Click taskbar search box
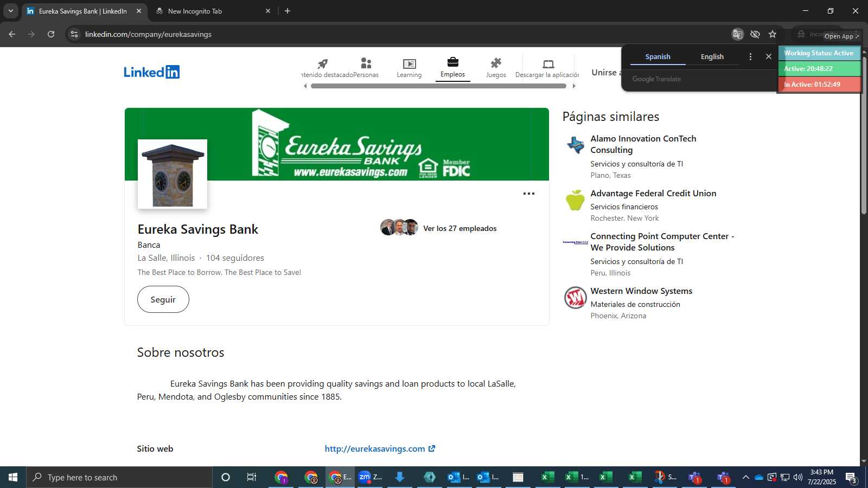Image resolution: width=868 pixels, height=488 pixels. point(119,477)
